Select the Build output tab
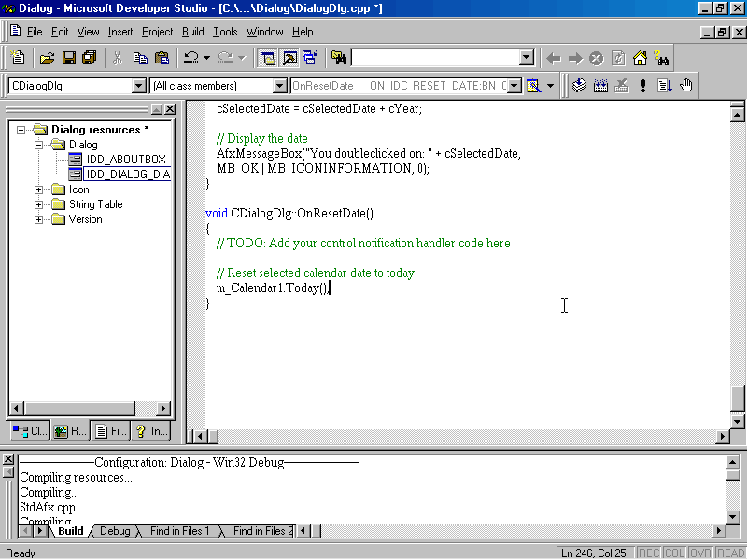This screenshot has width=747, height=560. 71,531
